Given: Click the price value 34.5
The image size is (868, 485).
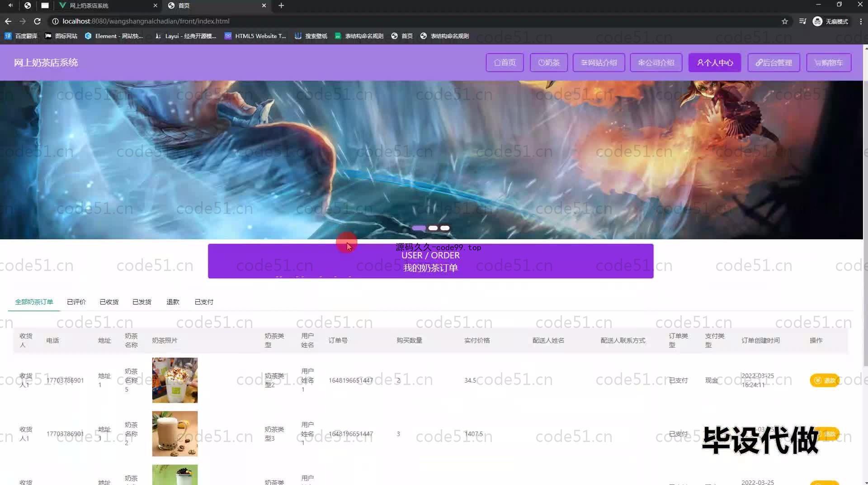Looking at the screenshot, I should (470, 380).
